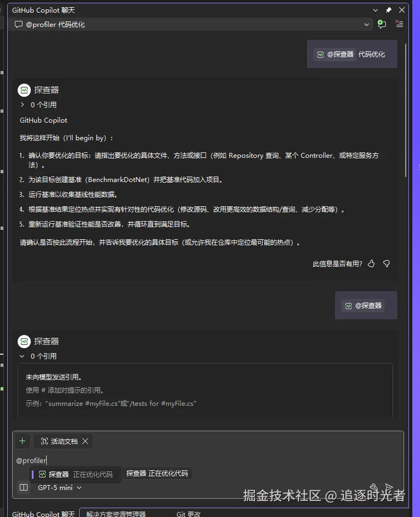Switch to the 'Git 更改' tab
The height and width of the screenshot is (517, 420).
point(188,513)
